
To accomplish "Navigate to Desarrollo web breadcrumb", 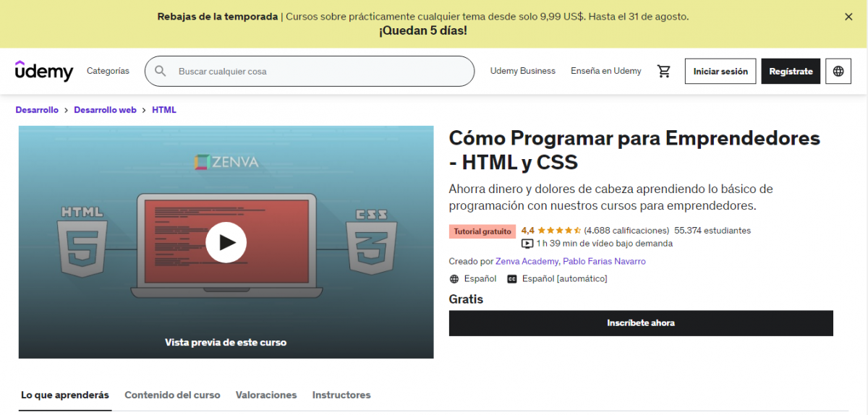I will [105, 110].
